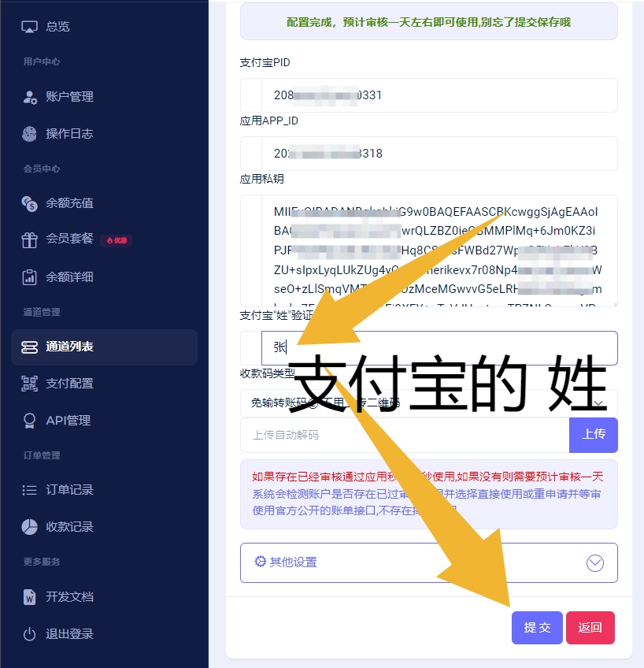Select 通道列表 in the sidebar
The height and width of the screenshot is (668, 644).
(104, 347)
